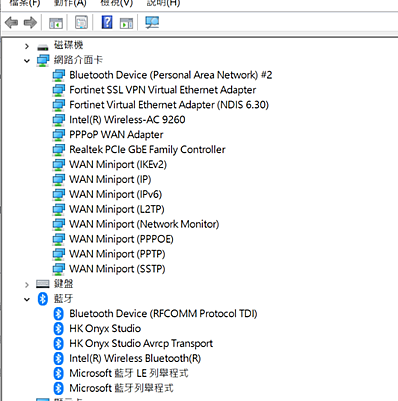398x401 pixels.
Task: Click the Bluetooth icon for Microsoft 藍牙 LE 列舉程式
Action: (59, 373)
